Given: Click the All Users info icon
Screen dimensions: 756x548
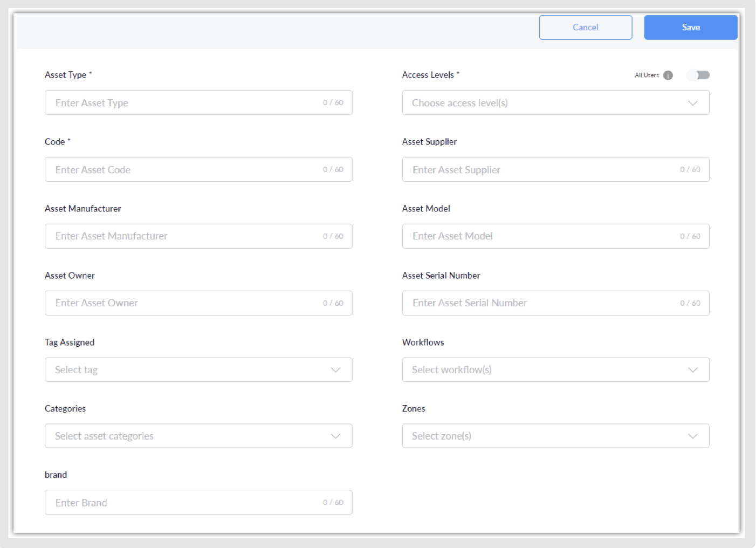Looking at the screenshot, I should tap(668, 76).
